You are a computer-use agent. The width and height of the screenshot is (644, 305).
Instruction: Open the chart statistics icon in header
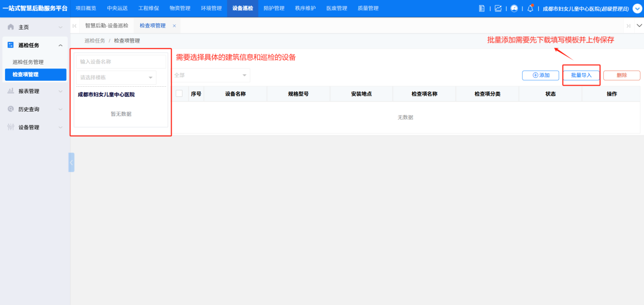click(x=498, y=9)
